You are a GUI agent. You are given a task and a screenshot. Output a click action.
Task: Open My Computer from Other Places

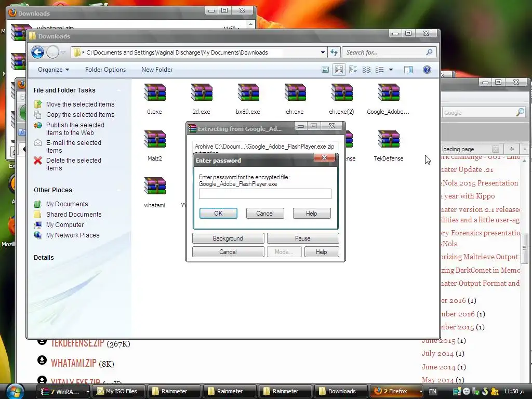(x=65, y=225)
